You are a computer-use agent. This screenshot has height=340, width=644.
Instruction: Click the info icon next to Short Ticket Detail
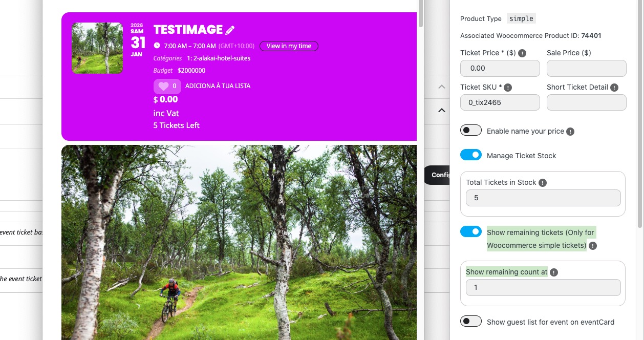[614, 87]
